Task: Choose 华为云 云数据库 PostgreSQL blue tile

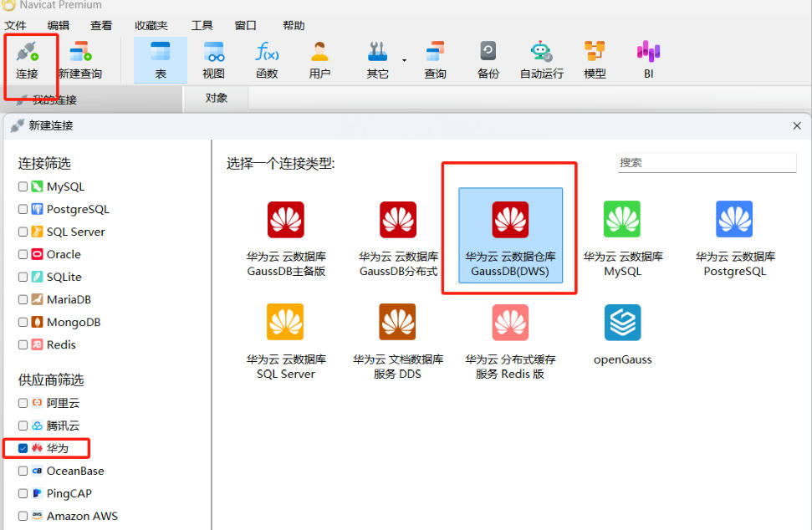Action: (735, 238)
